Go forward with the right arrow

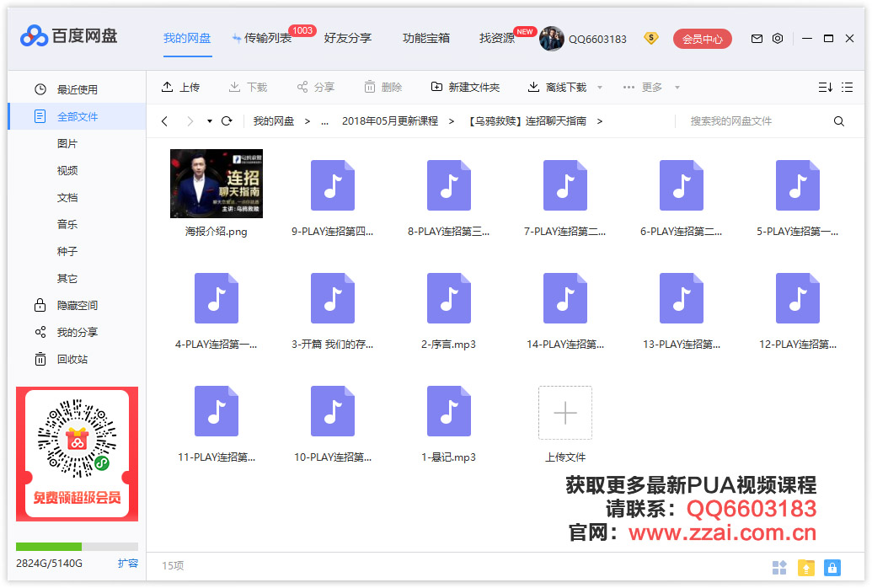point(190,121)
